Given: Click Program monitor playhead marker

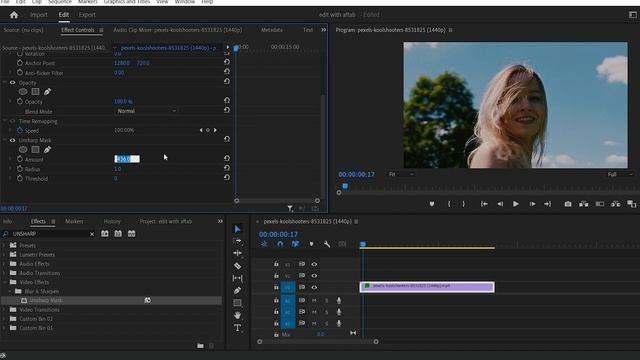Looking at the screenshot, I should point(345,186).
